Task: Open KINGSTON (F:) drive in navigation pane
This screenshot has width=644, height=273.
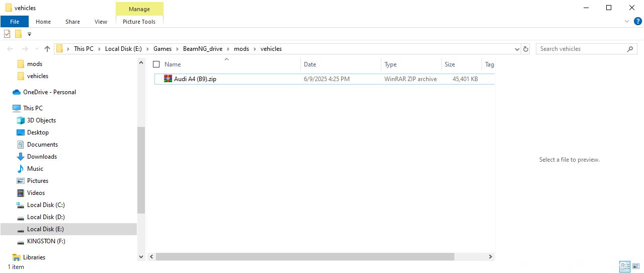Action: pos(46,241)
